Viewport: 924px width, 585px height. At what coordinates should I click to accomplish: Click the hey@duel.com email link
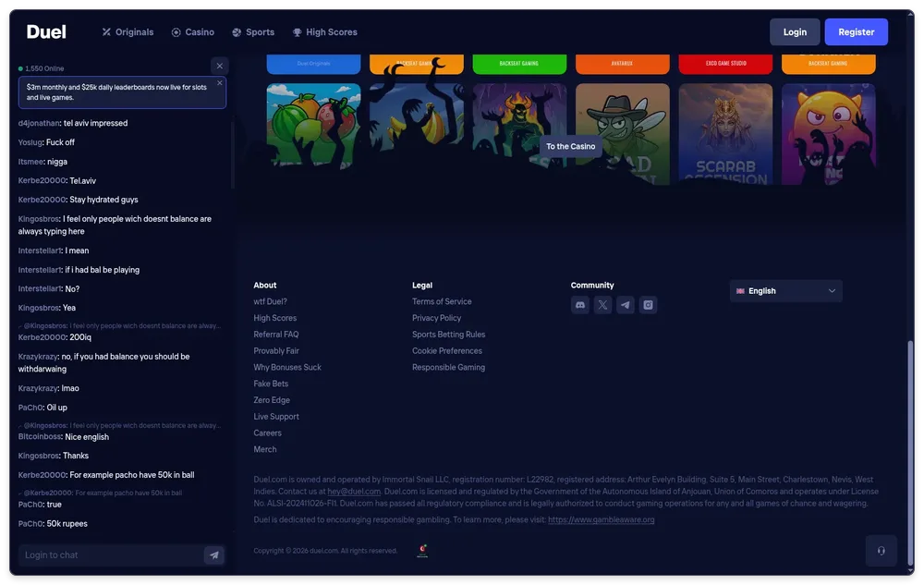pyautogui.click(x=354, y=492)
